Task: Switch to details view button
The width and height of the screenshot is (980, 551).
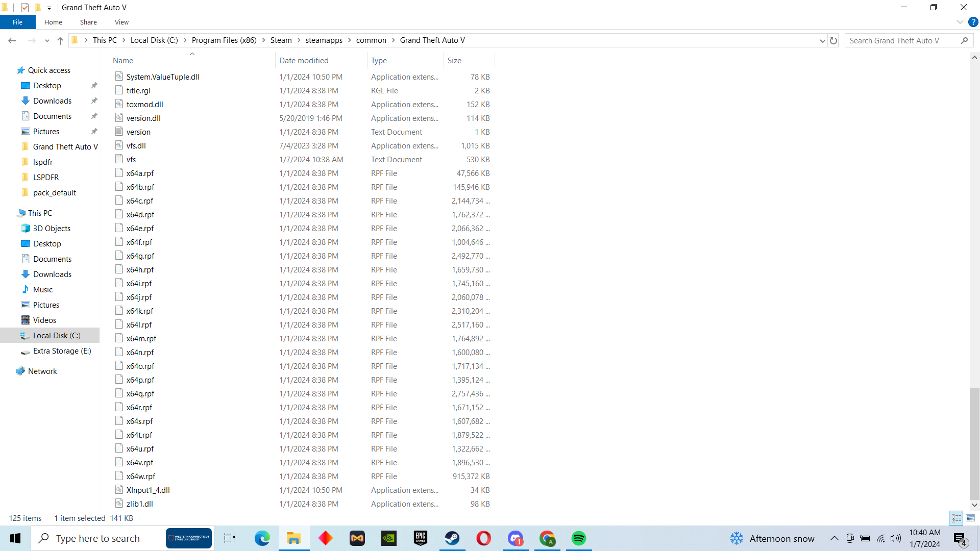Action: pyautogui.click(x=956, y=518)
